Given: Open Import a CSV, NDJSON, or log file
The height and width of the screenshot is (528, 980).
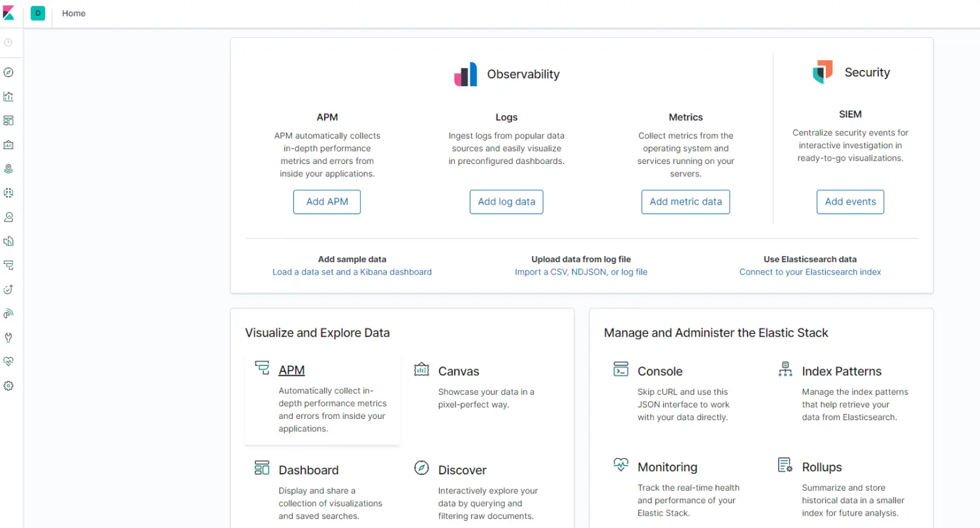Looking at the screenshot, I should tap(581, 272).
